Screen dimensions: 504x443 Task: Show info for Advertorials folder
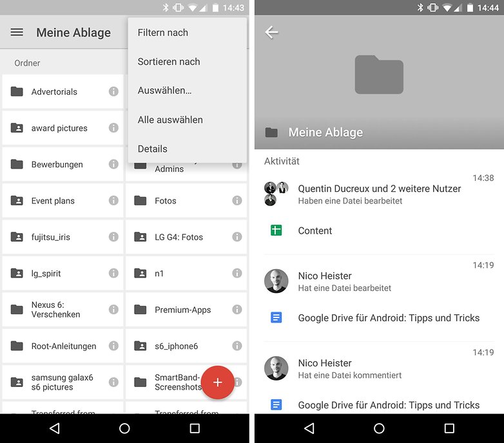[113, 91]
